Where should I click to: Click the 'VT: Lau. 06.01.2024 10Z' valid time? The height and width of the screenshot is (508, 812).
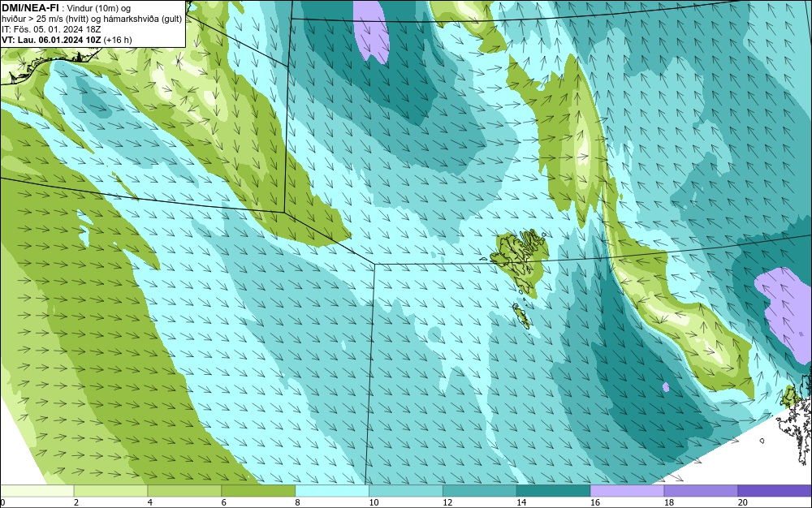(51, 39)
